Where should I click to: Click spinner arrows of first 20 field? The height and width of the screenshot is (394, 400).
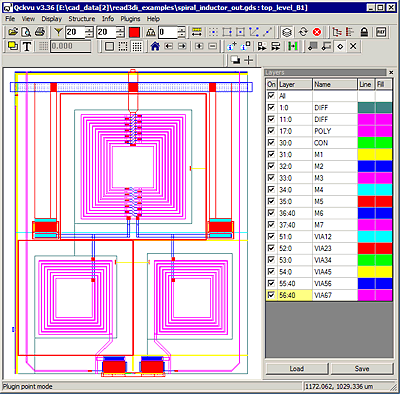point(89,32)
